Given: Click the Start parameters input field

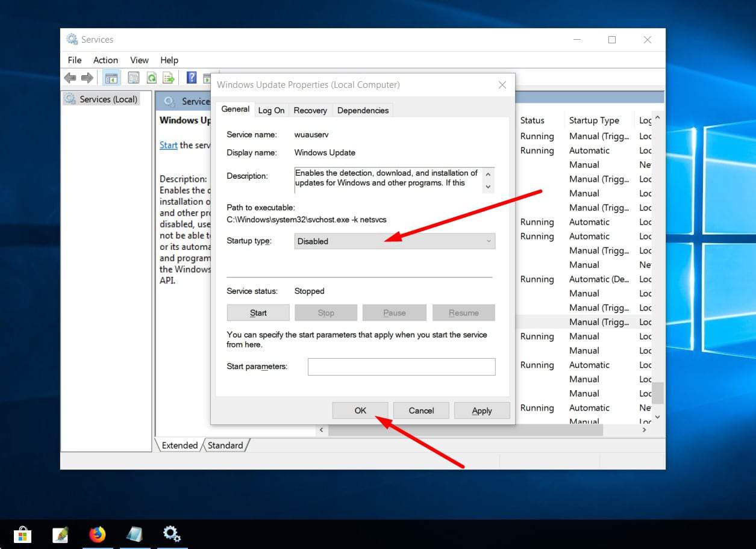Looking at the screenshot, I should (x=401, y=367).
